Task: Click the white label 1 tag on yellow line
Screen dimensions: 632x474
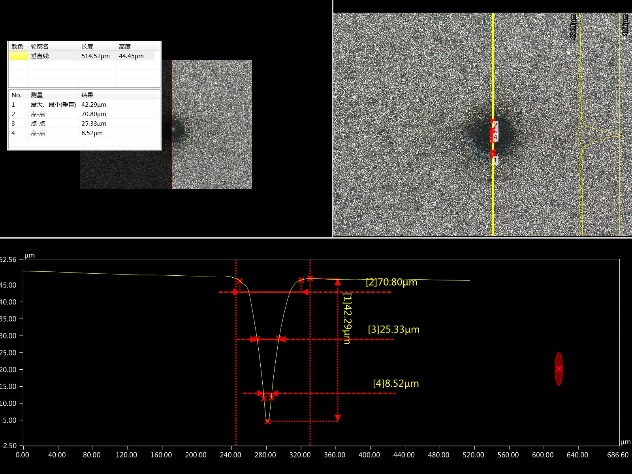Action: coord(495,160)
